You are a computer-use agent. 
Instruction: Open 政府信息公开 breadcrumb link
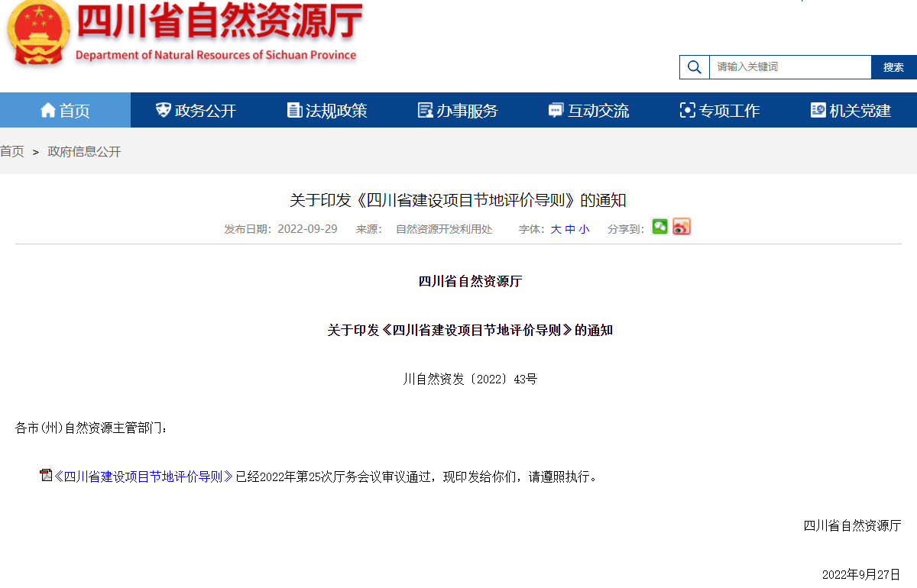point(84,152)
